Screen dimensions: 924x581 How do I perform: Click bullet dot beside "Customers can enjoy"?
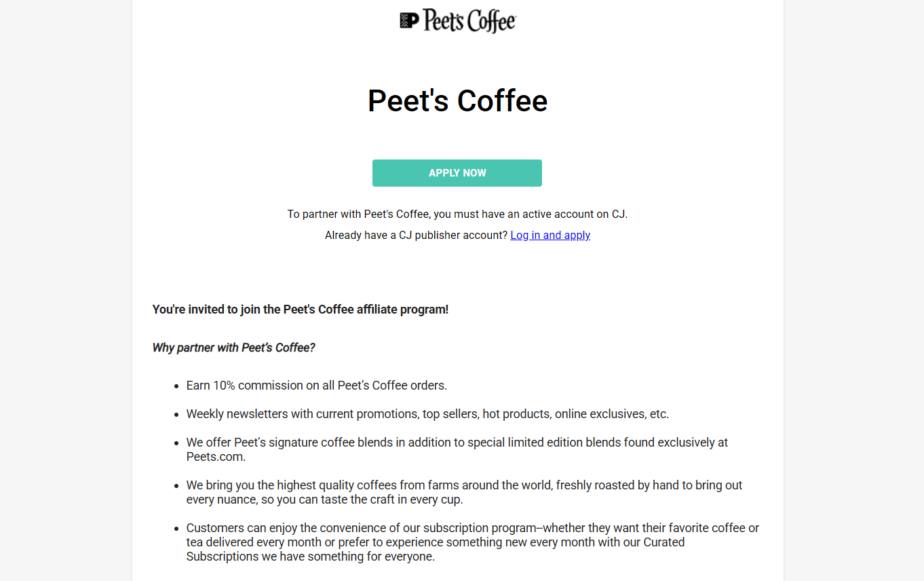point(177,529)
